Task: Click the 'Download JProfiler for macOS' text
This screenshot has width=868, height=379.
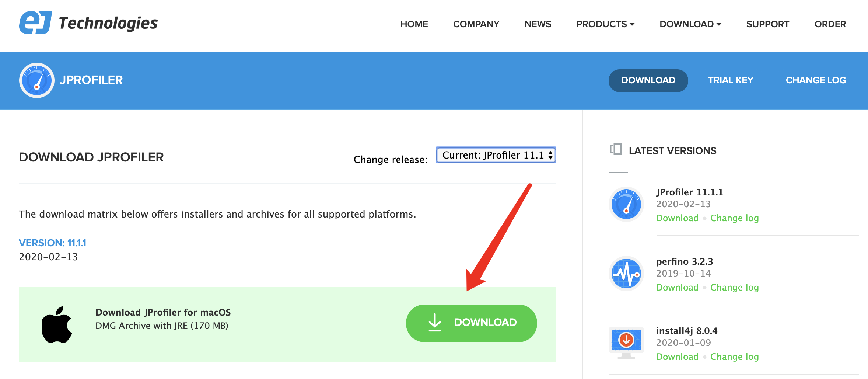Action: point(163,312)
